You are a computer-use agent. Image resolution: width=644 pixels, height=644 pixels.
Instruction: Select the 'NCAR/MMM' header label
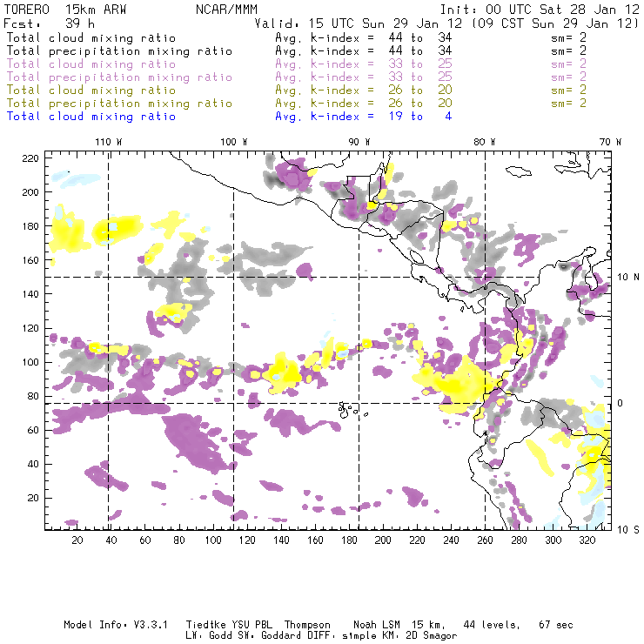226,10
